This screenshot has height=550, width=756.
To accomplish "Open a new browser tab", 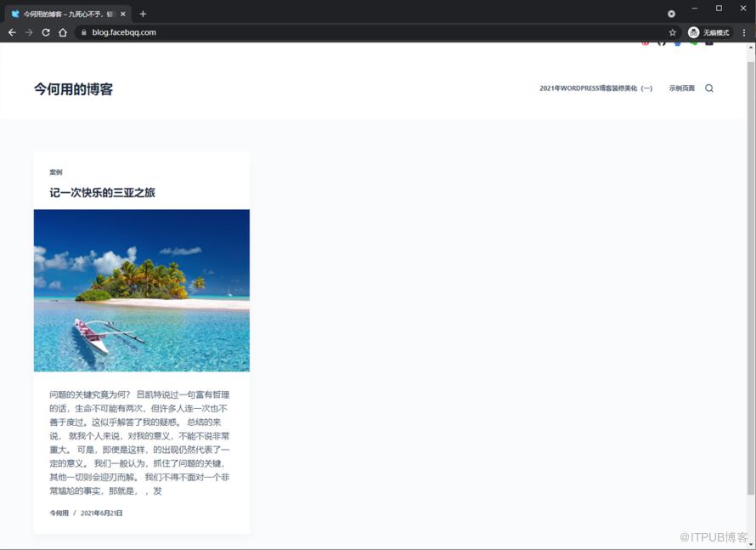I will [x=143, y=14].
